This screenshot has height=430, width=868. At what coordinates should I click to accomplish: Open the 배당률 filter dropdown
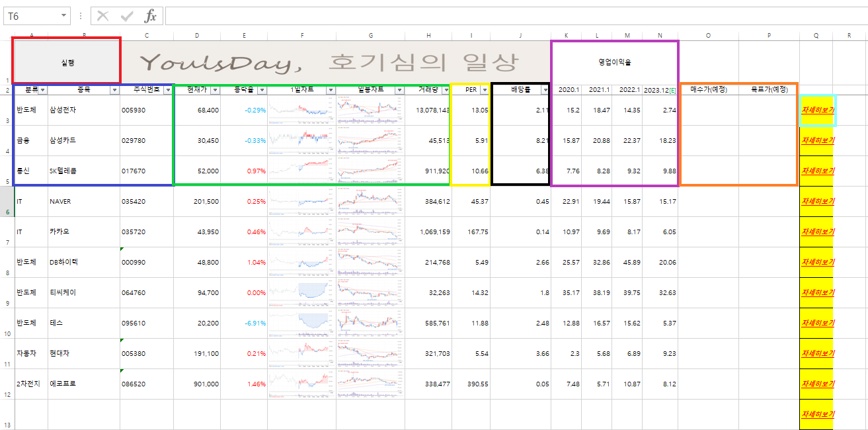pos(544,90)
